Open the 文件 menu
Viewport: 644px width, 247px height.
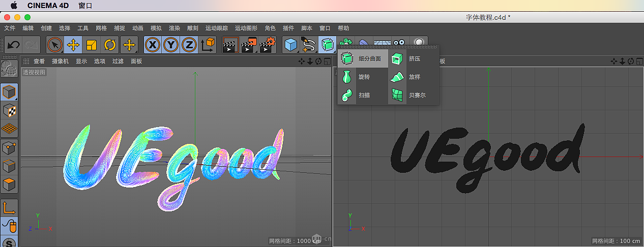pyautogui.click(x=10, y=28)
